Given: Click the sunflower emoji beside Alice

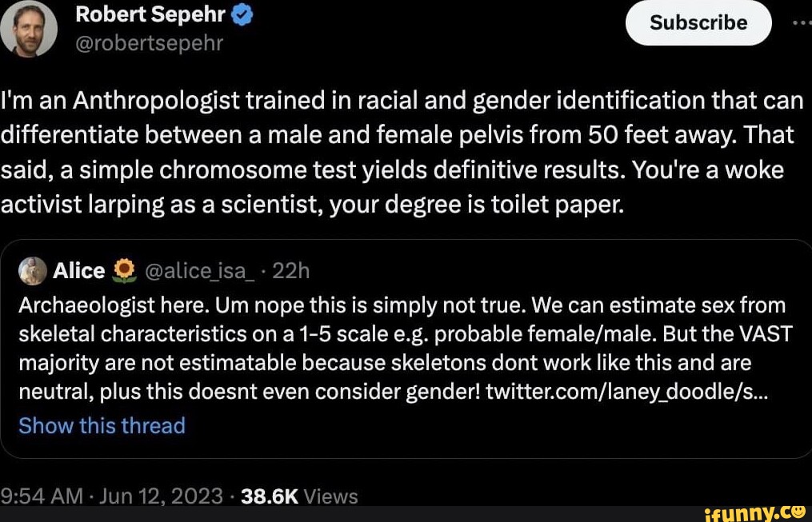Looking at the screenshot, I should click(123, 272).
